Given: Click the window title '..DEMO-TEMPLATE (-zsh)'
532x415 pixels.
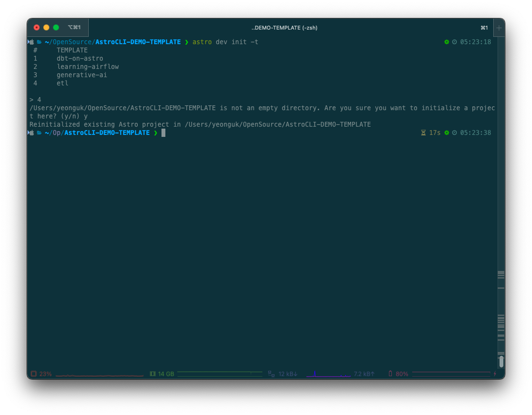Looking at the screenshot, I should [284, 28].
